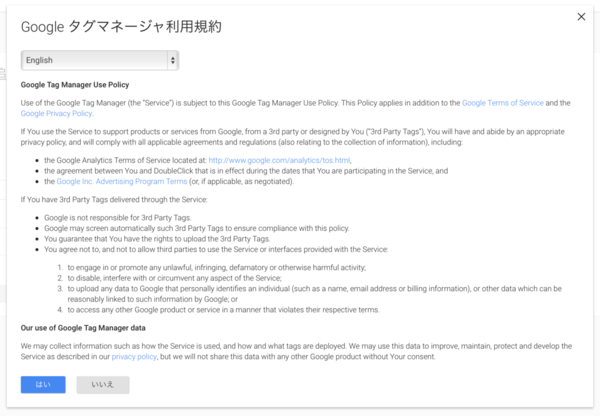Screen dimensions: 600x416
Task: Click item 3 'to upload any data to Google'
Action: click(x=315, y=294)
